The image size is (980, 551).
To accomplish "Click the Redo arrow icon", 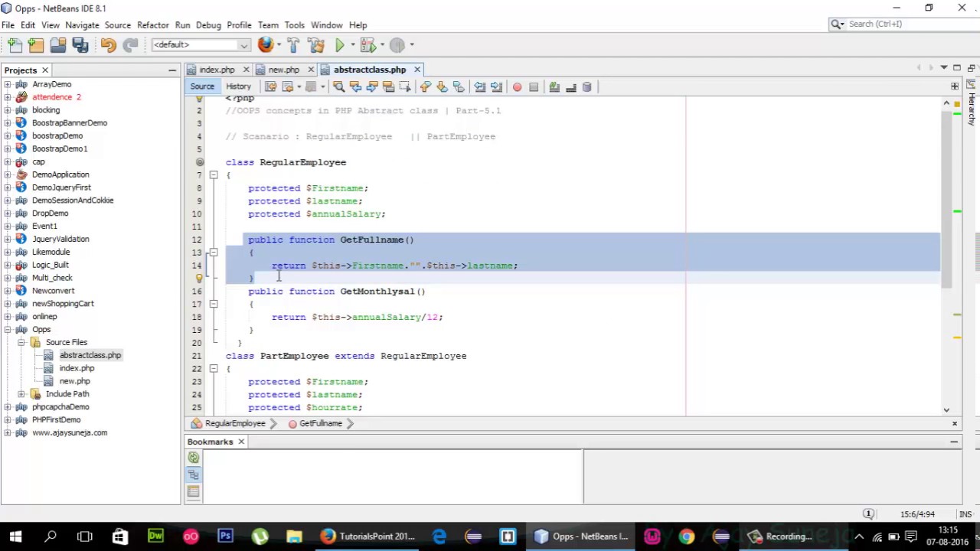I will (130, 45).
